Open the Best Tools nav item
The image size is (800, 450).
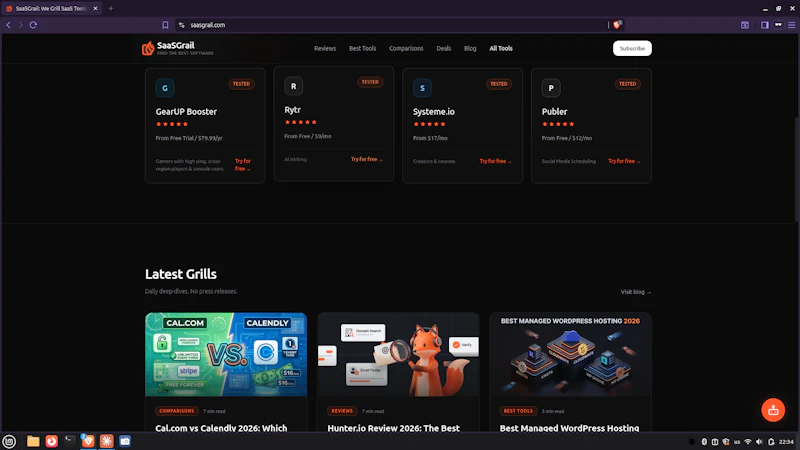coord(362,48)
